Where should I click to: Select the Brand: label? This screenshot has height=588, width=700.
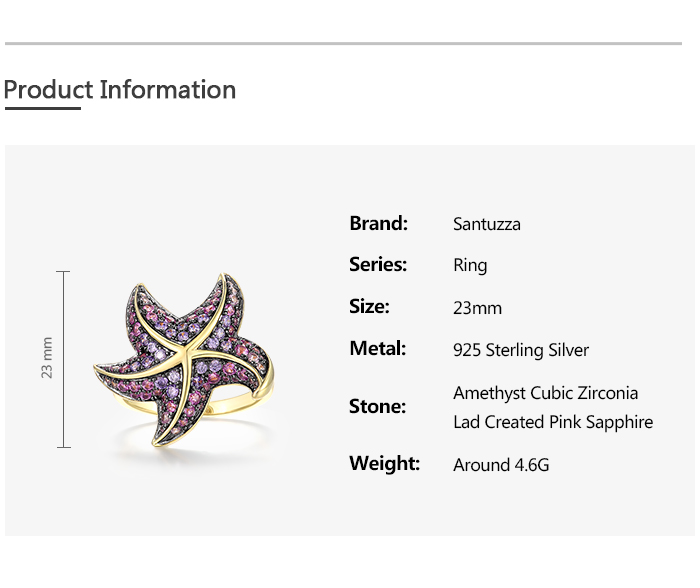point(378,223)
